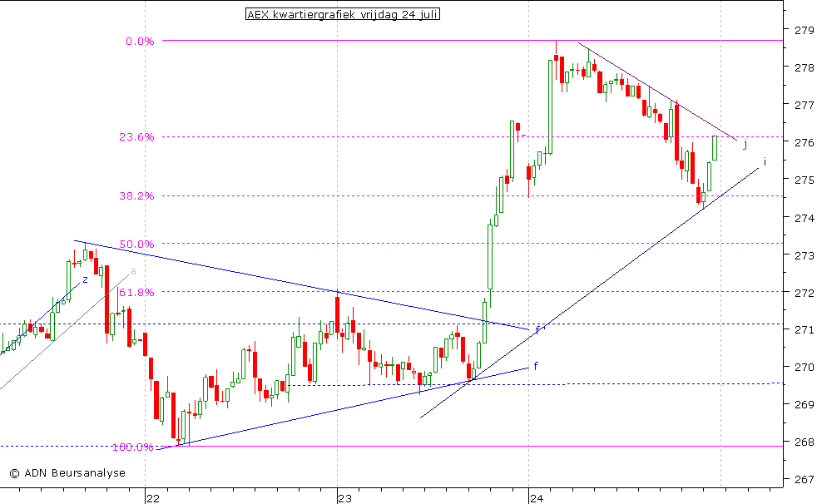Screen dimensions: 817x504
Task: Click the 278 price axis value
Action: coord(804,67)
